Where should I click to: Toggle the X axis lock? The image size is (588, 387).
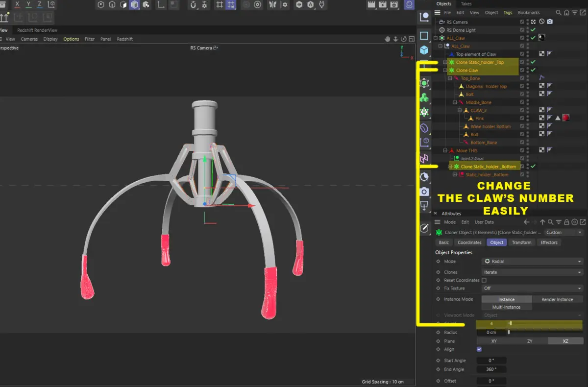point(18,5)
